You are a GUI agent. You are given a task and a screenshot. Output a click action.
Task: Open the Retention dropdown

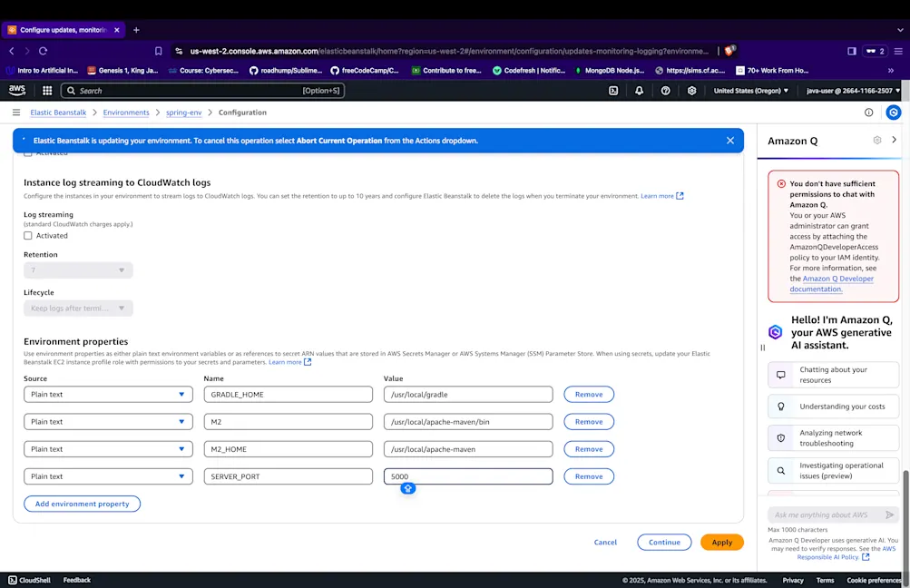(x=78, y=269)
